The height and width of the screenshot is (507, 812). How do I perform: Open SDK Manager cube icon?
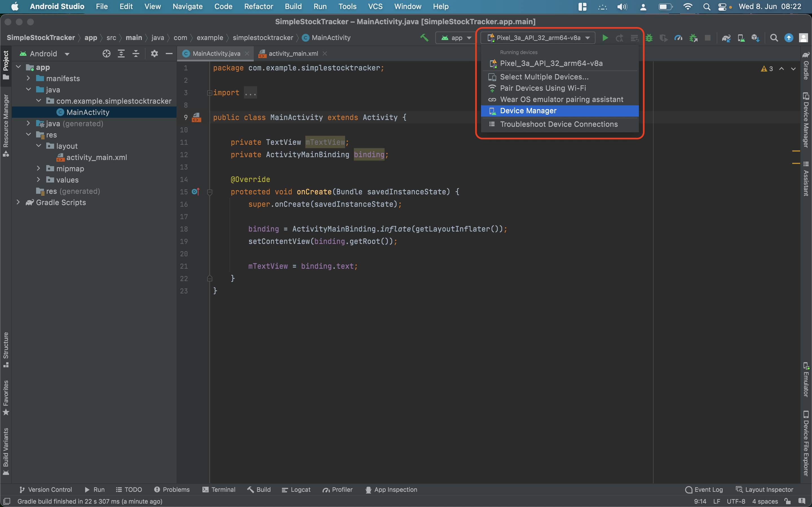coord(755,38)
